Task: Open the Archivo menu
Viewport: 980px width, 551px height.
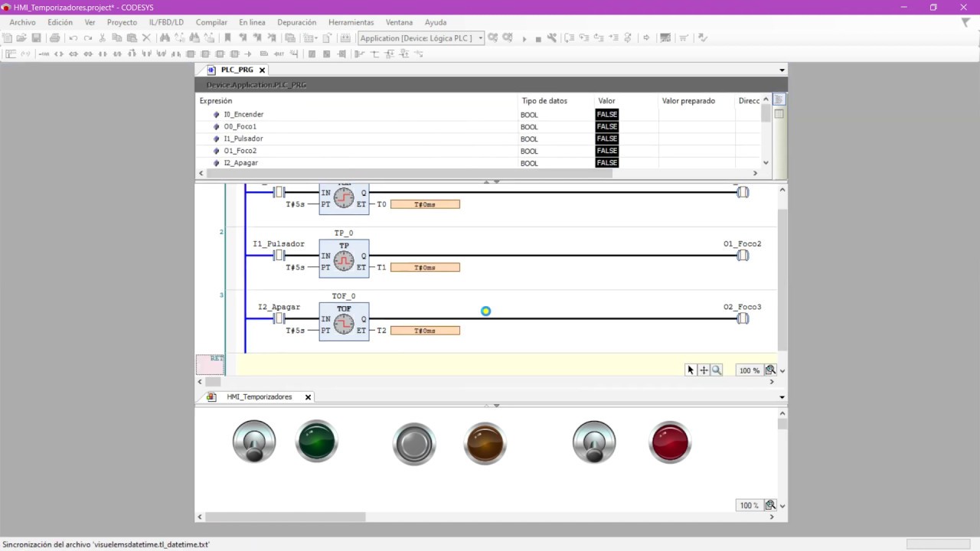Action: [22, 22]
